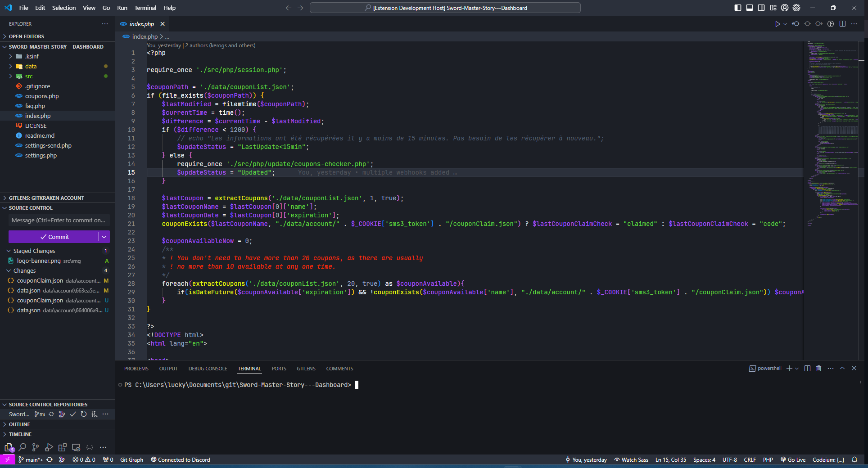Open the Go menu
The width and height of the screenshot is (868, 468).
tap(106, 8)
